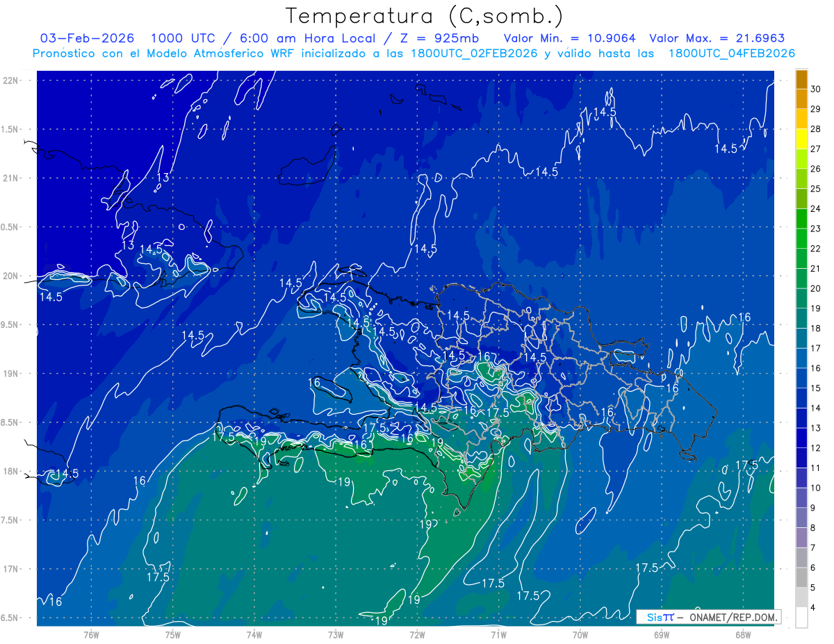Click the color bar label '17'
Image resolution: width=834 pixels, height=644 pixels.
(816, 348)
